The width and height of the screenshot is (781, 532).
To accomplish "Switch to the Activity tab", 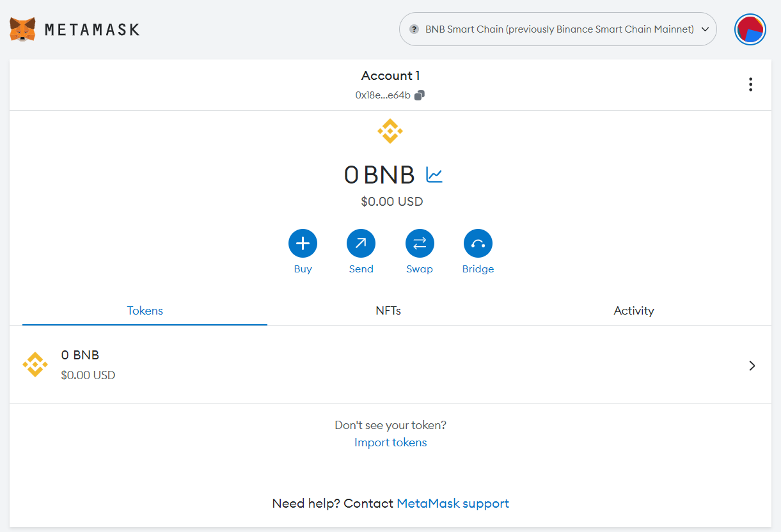I will (x=634, y=311).
